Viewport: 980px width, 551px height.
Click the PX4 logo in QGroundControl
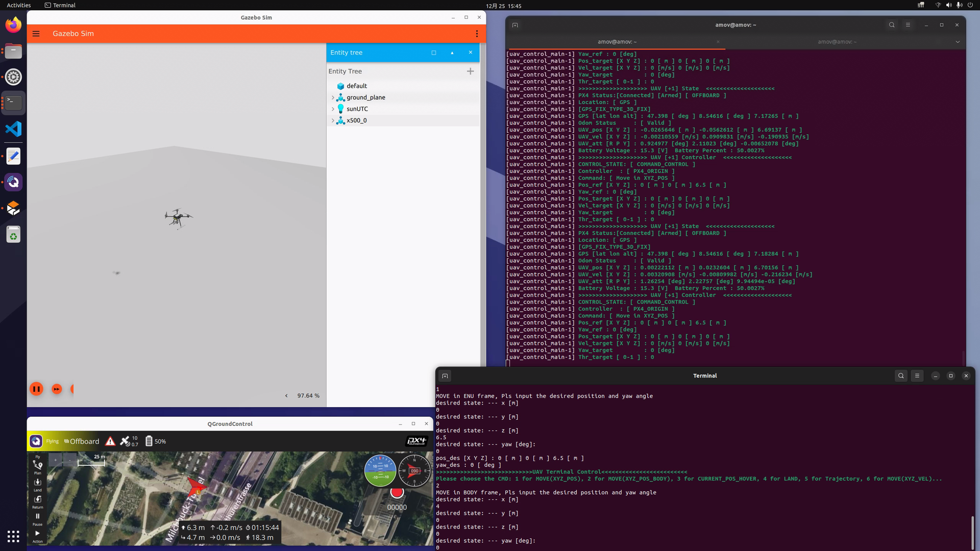tap(416, 441)
